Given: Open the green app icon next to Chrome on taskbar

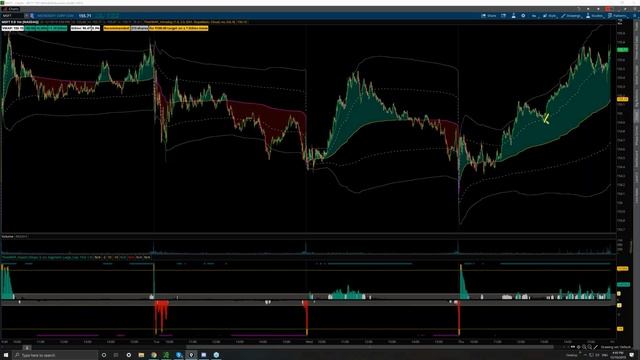Looking at the screenshot, I should 166,355.
